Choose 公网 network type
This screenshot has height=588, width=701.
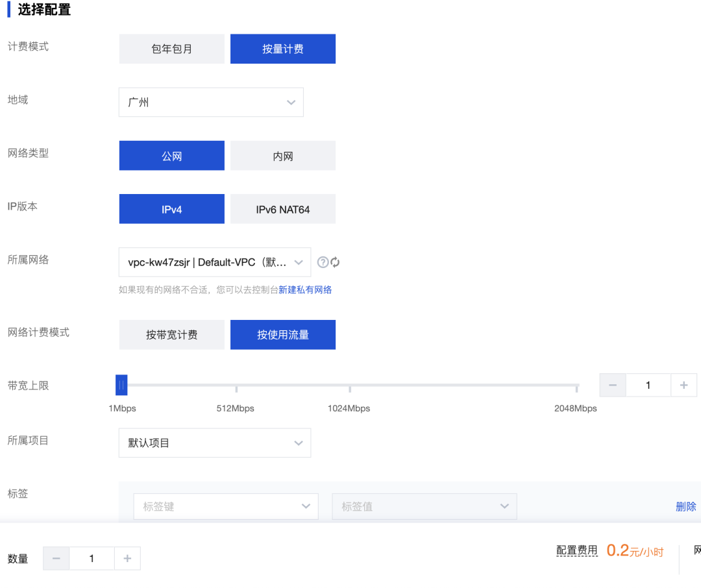[x=171, y=156]
